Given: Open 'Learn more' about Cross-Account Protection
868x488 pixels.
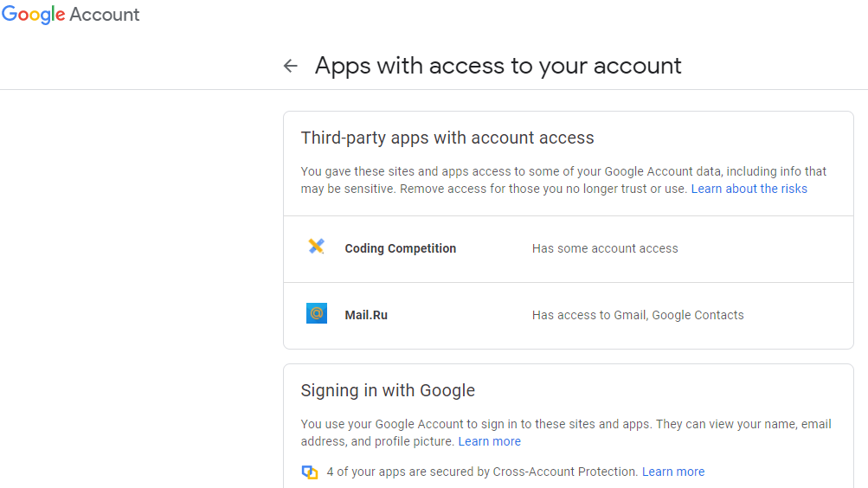Looking at the screenshot, I should click(673, 472).
